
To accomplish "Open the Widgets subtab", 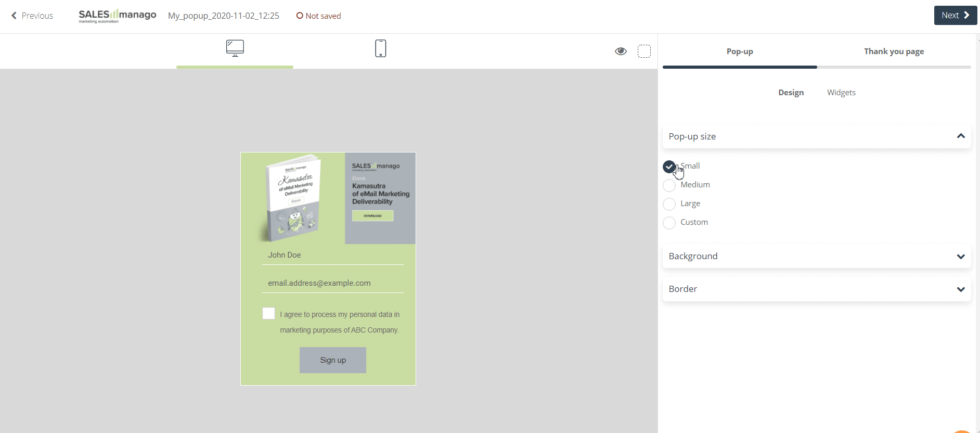I will click(x=841, y=92).
